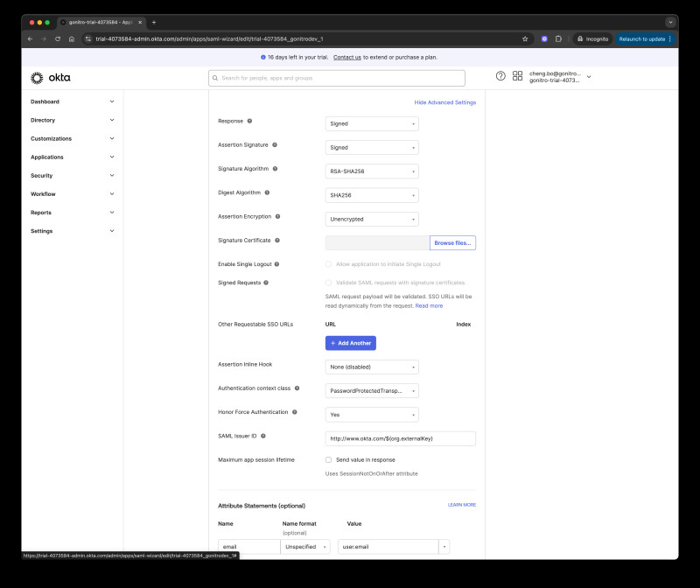The width and height of the screenshot is (700, 588).
Task: Click Assertion Encryption info icon
Action: [277, 216]
